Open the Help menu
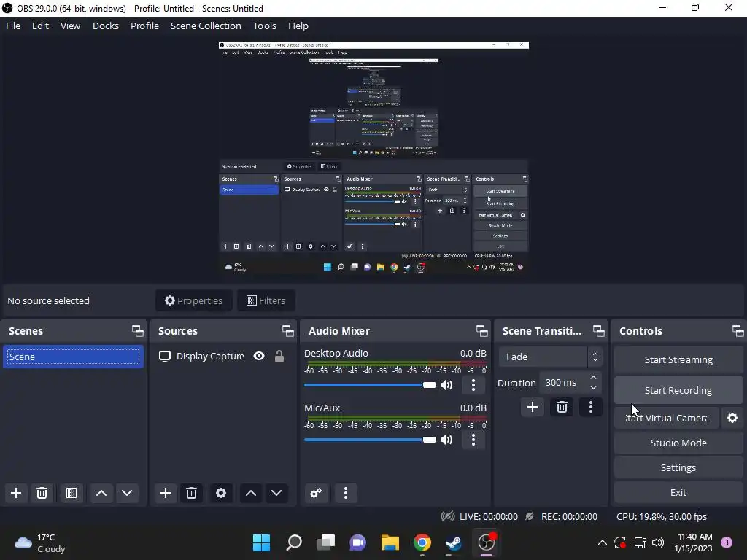The width and height of the screenshot is (747, 560). [x=298, y=26]
